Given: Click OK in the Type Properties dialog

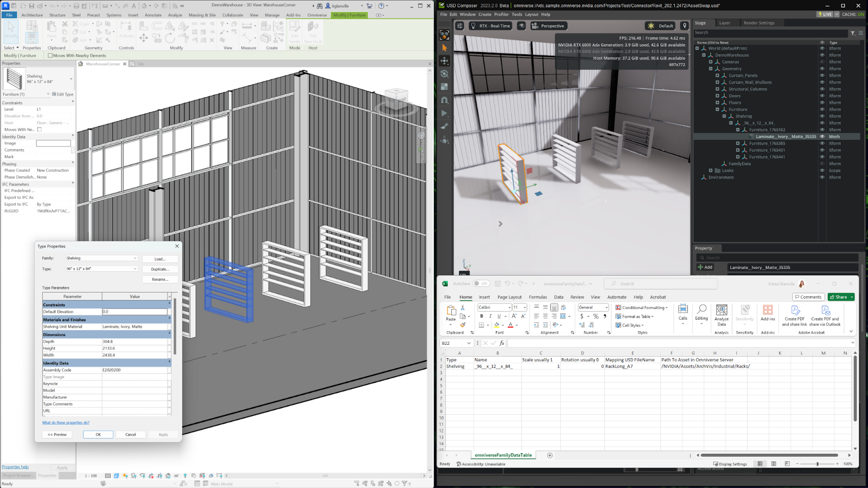Looking at the screenshot, I should 98,435.
